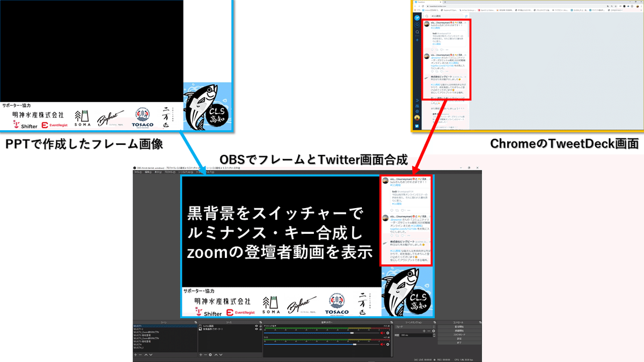Move the selected source down in OBS
The width and height of the screenshot is (644, 362).
221,354
